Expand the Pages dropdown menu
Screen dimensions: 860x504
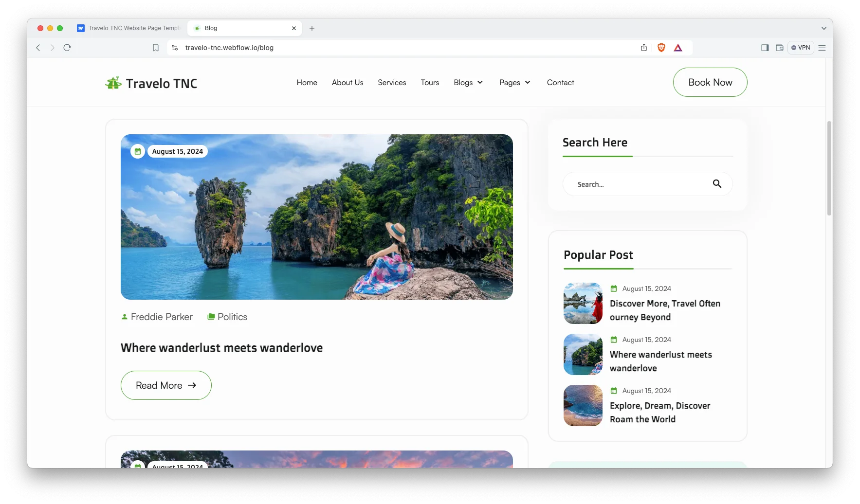(515, 83)
